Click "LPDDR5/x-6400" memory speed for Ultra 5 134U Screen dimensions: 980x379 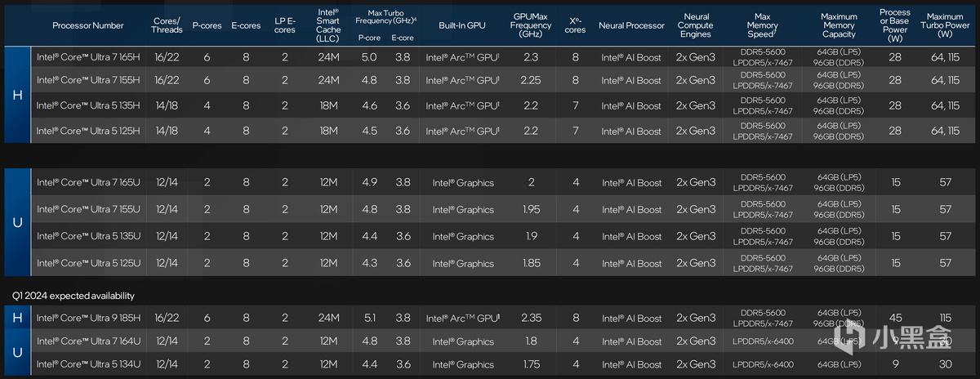763,365
